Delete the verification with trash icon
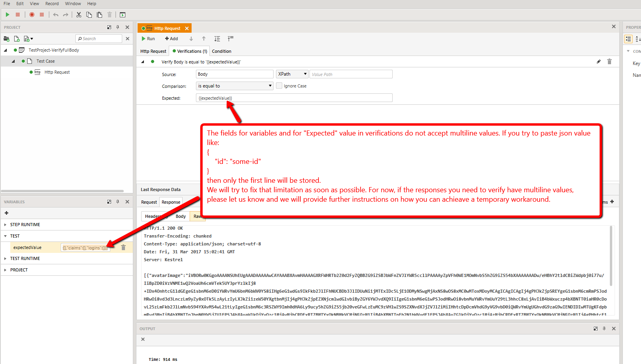The image size is (641, 364). 609,61
